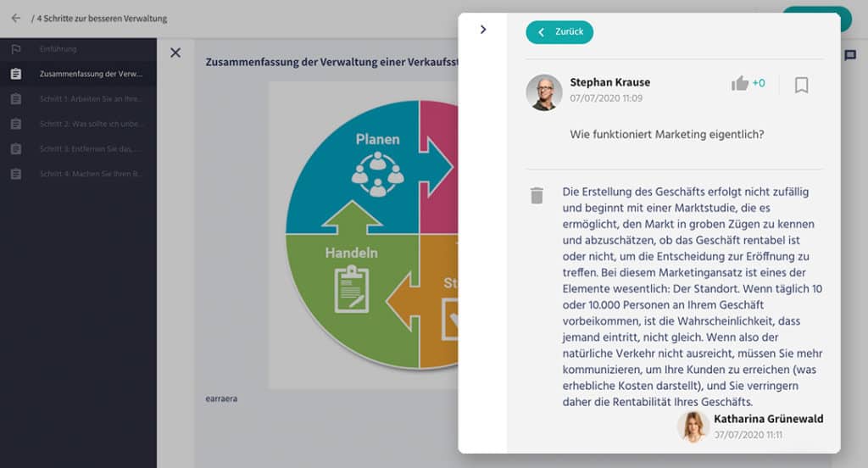This screenshot has height=468, width=868.
Task: Delete the reply using trash icon
Action: [x=537, y=196]
